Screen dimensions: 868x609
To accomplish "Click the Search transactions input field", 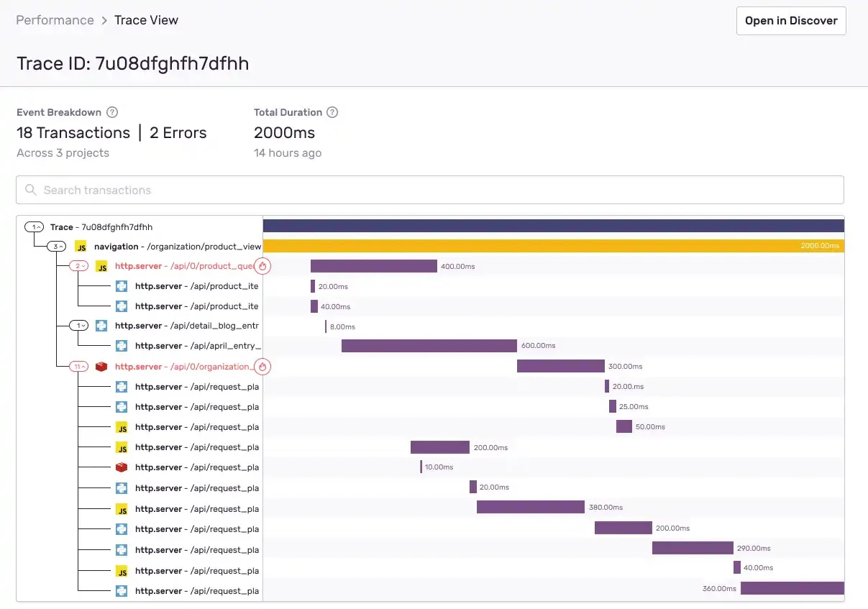I will [x=216, y=189].
